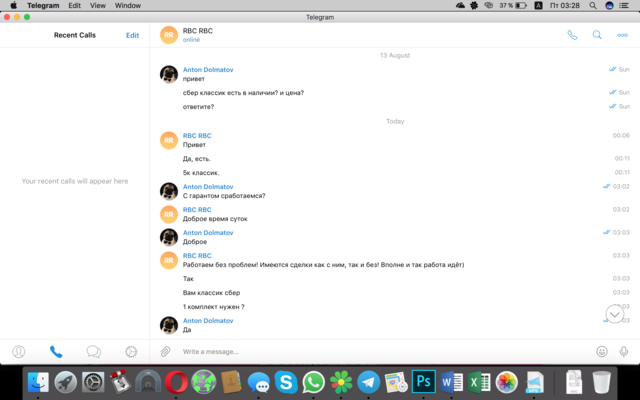Open Launchpad rocket in the Dock
640x400 pixels.
tap(66, 382)
